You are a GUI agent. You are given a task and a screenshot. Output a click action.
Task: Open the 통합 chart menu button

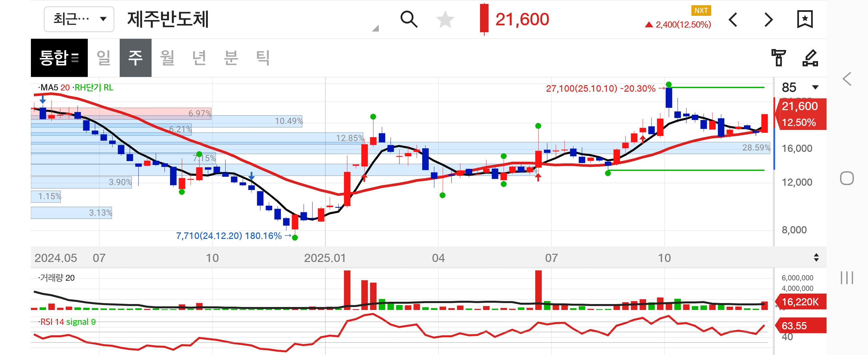(x=59, y=58)
